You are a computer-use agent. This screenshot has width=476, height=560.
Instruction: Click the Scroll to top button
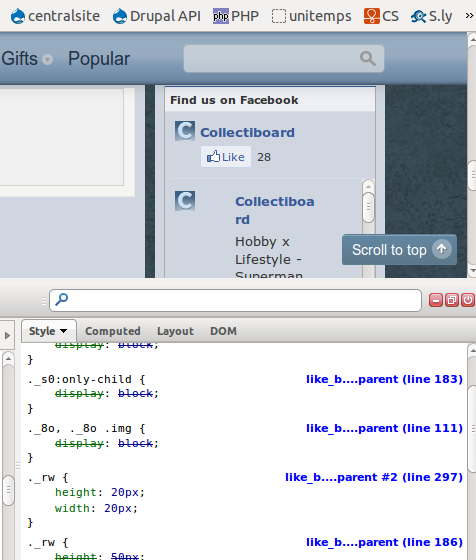(399, 250)
